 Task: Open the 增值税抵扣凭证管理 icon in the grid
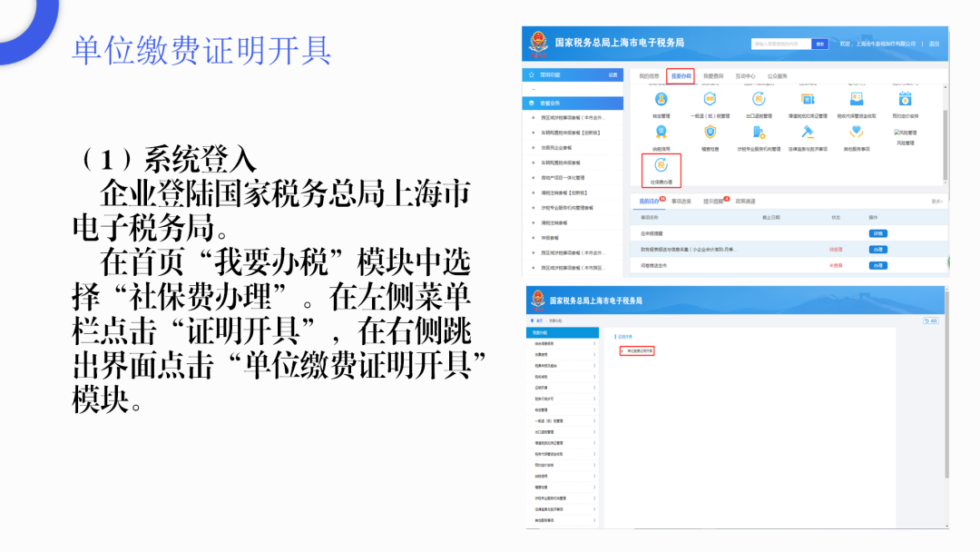[x=808, y=99]
